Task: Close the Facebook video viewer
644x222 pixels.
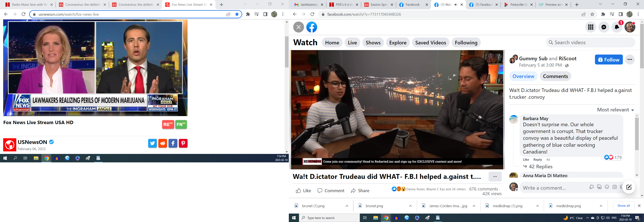Action: [x=299, y=27]
